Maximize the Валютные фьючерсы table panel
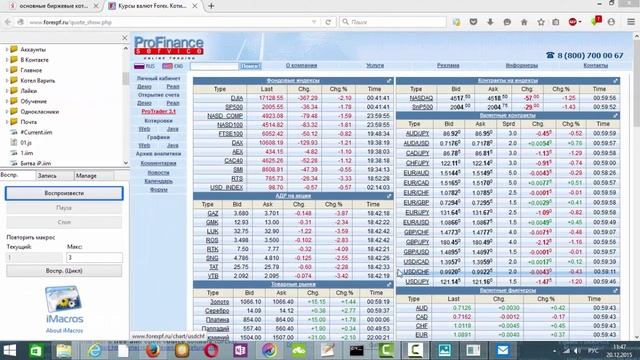 616,291
